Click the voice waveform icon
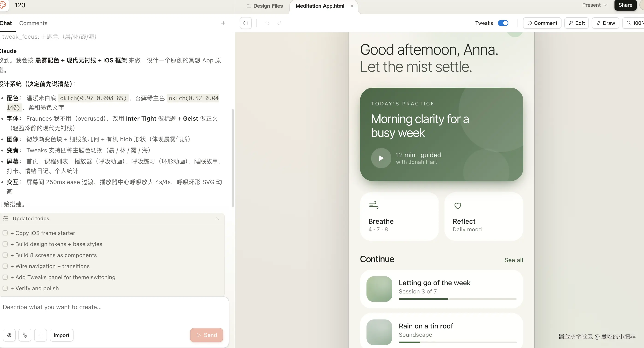The width and height of the screenshot is (644, 348). click(41, 335)
